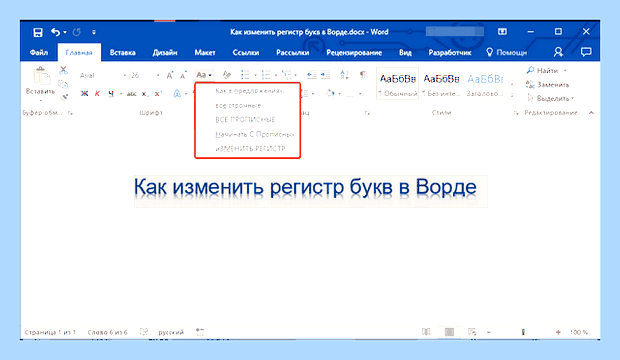The height and width of the screenshot is (360, 620).
Task: Zoom in with the plus button
Action: click(558, 332)
